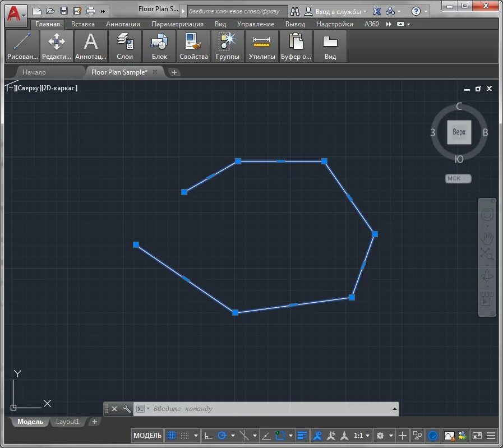Click the Save icon in quick access toolbar
This screenshot has height=448, width=503.
pyautogui.click(x=64, y=11)
